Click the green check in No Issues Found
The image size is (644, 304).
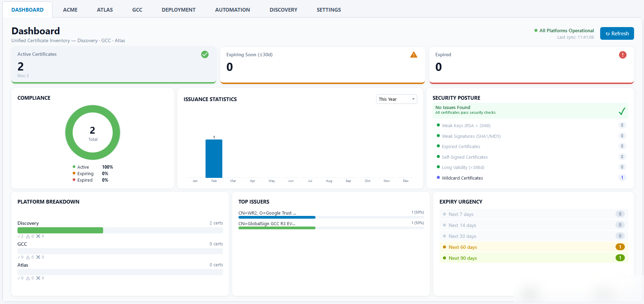click(x=622, y=111)
